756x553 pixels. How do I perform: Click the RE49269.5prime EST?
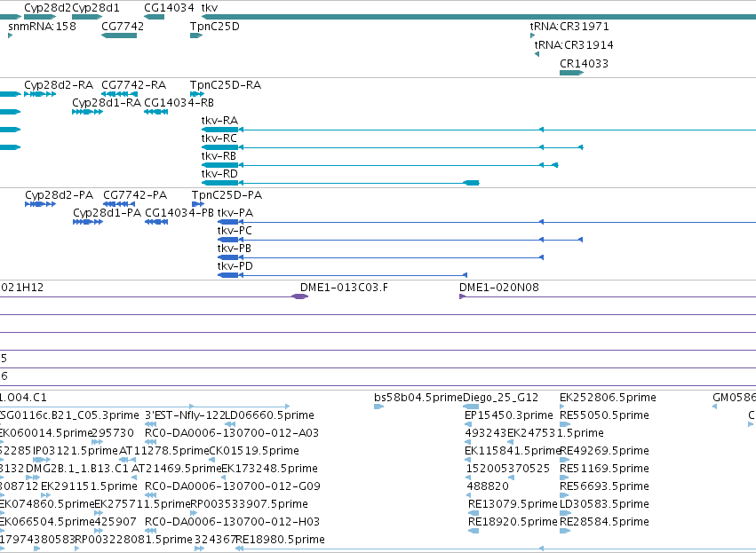[565, 460]
